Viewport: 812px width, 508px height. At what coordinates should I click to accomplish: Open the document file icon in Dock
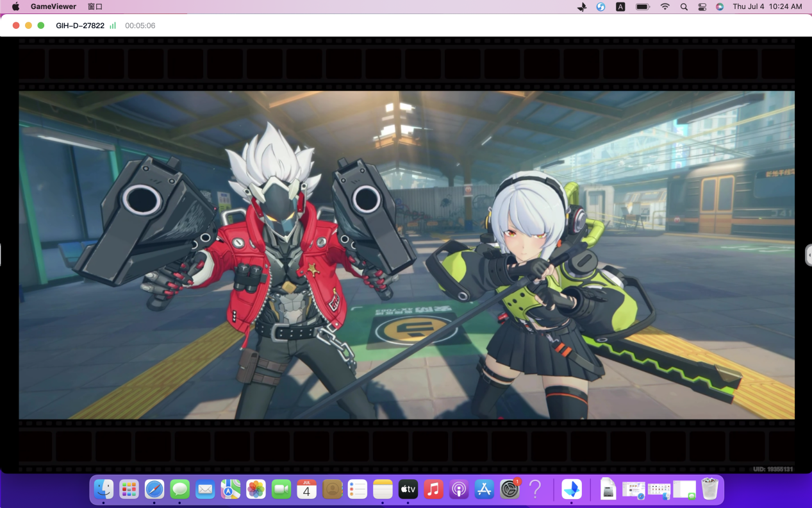(x=608, y=490)
